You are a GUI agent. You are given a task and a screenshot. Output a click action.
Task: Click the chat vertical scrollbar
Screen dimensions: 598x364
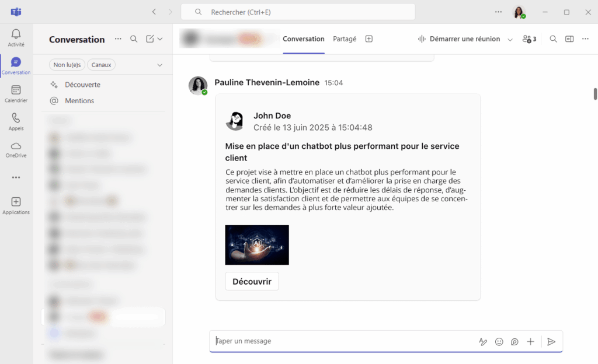click(595, 94)
